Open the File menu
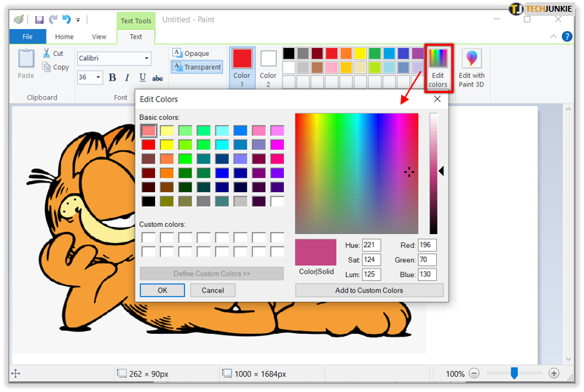 (28, 36)
